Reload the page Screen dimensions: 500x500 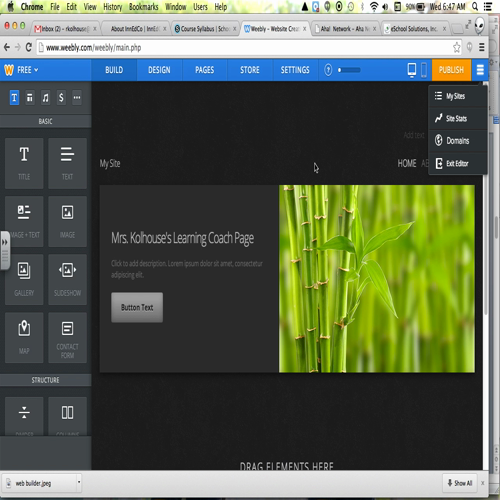point(29,47)
